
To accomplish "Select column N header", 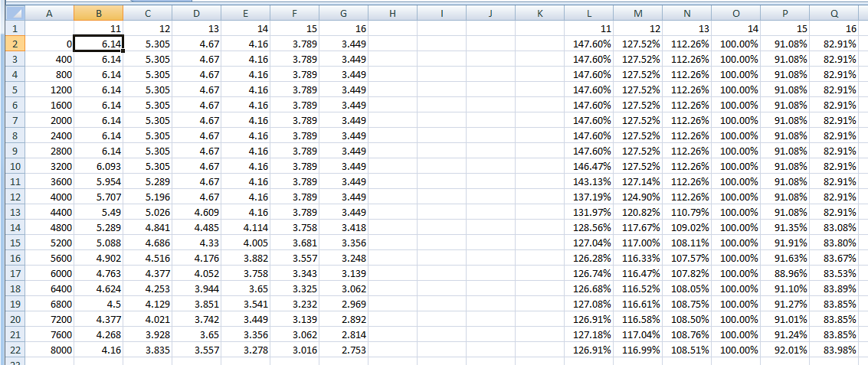I will click(x=686, y=13).
